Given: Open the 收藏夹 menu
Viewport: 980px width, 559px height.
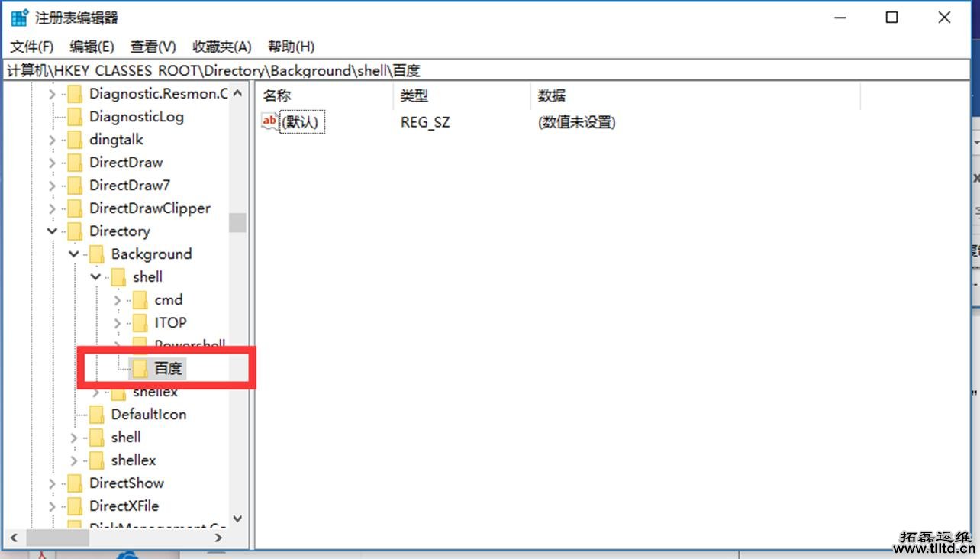Looking at the screenshot, I should click(221, 46).
